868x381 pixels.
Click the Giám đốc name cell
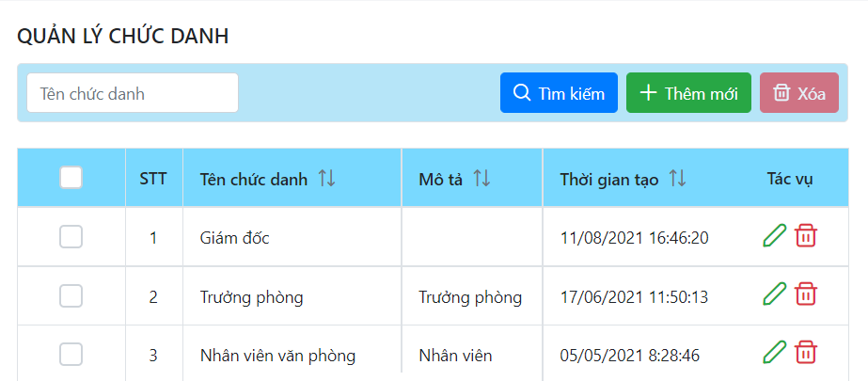[x=235, y=238]
